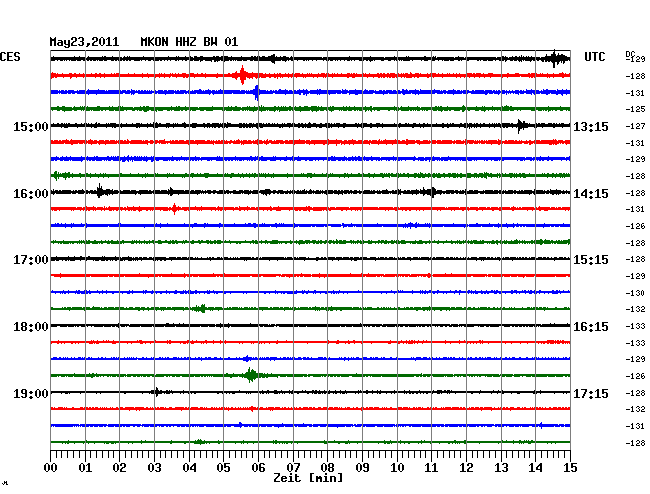Click the large burst on the topmost red trace
Image resolution: width=650 pixels, height=494 pixels.
coord(243,75)
